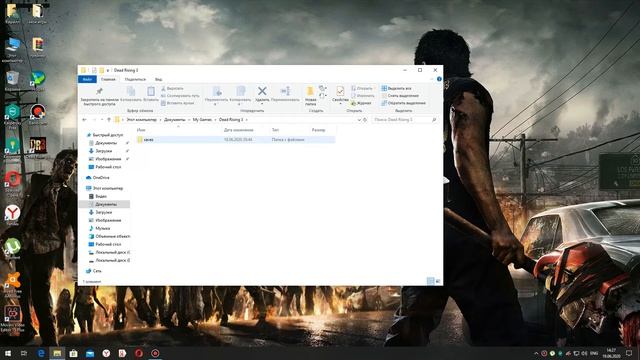Sort by the Name (Имя) column header
Image resolution: width=640 pixels, height=360 pixels.
pos(141,130)
